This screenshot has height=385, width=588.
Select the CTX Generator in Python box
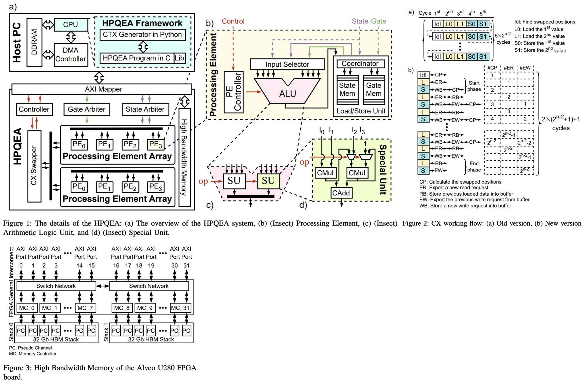click(x=142, y=35)
